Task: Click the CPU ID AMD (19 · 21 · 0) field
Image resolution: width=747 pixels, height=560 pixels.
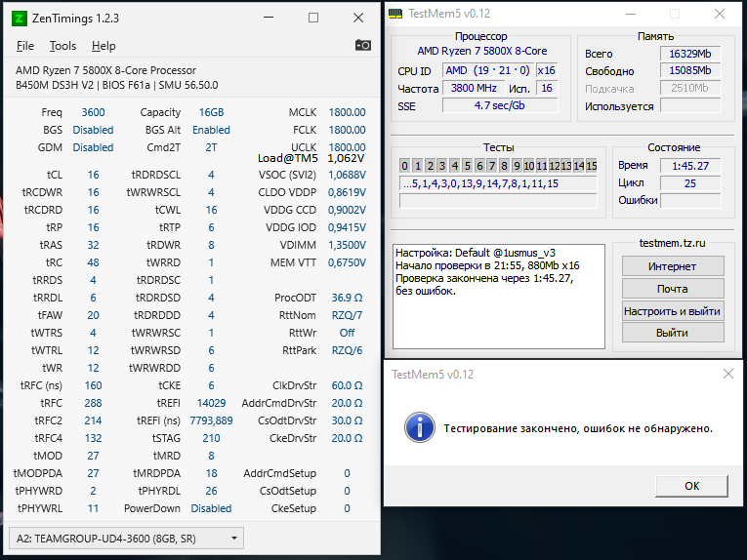Action: (x=488, y=70)
